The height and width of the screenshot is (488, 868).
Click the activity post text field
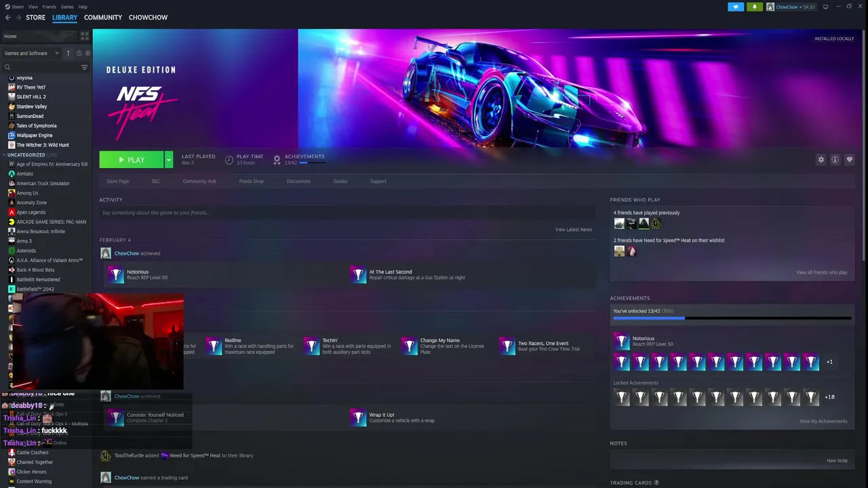(347, 213)
